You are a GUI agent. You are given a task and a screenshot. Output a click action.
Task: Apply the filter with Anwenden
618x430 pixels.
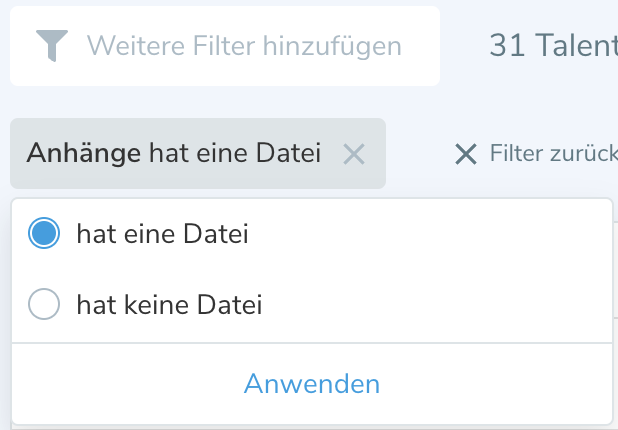311,384
